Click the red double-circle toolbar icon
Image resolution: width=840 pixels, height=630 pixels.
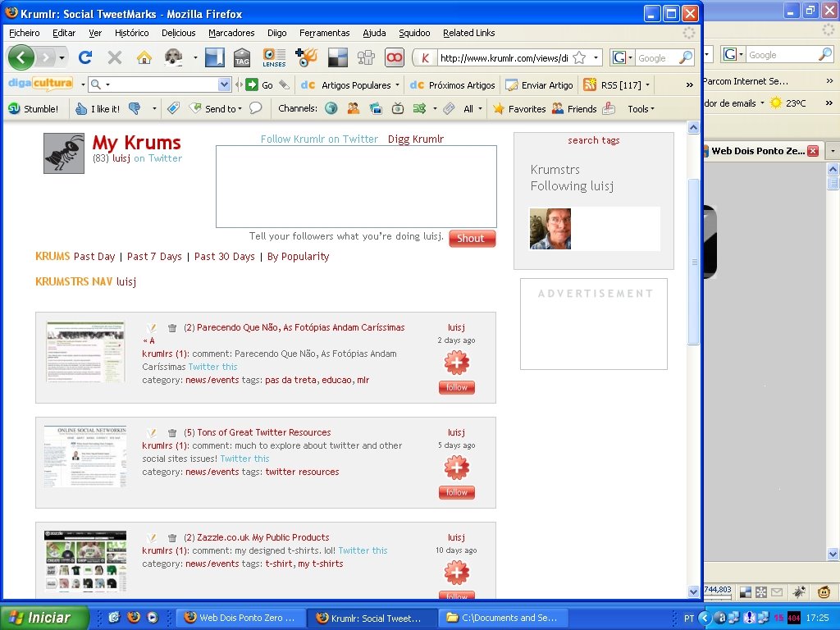(x=395, y=57)
